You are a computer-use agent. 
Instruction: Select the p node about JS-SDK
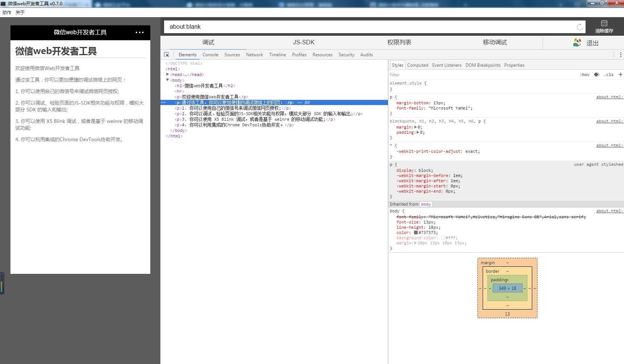(269, 114)
